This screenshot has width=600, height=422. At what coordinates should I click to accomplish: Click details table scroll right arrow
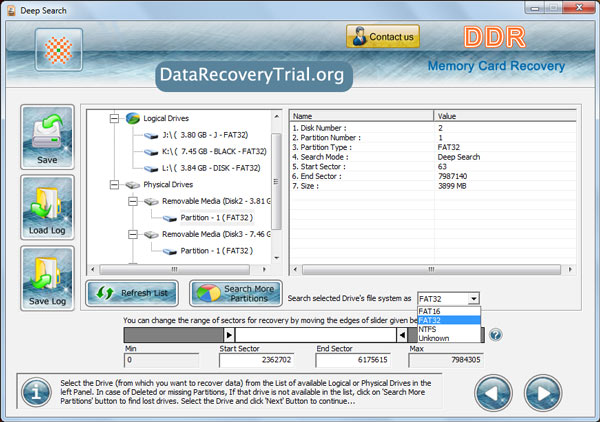[x=571, y=269]
